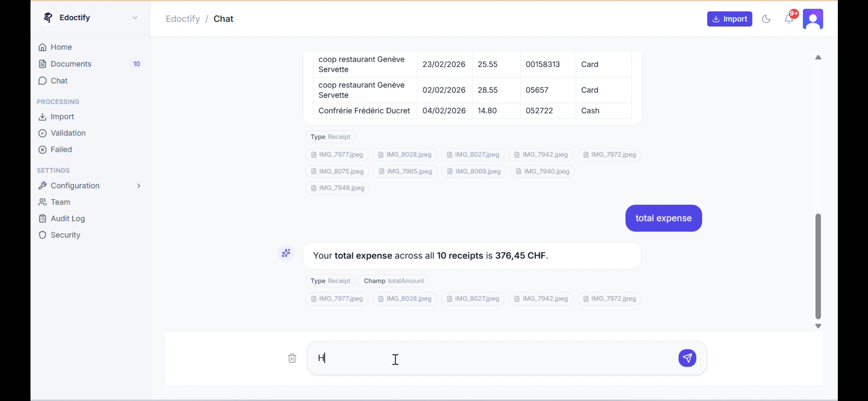Open the Chat section

pos(59,81)
